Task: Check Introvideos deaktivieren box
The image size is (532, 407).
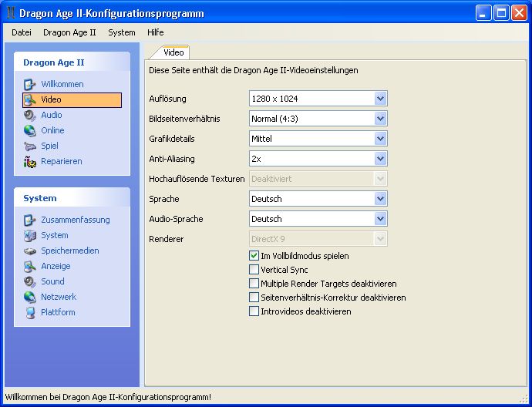Action: [254, 311]
